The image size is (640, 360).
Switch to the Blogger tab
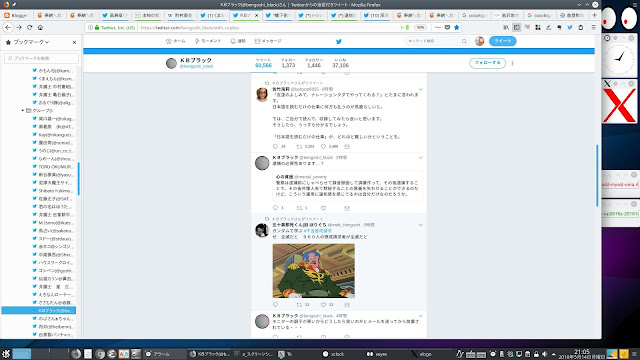point(17,15)
